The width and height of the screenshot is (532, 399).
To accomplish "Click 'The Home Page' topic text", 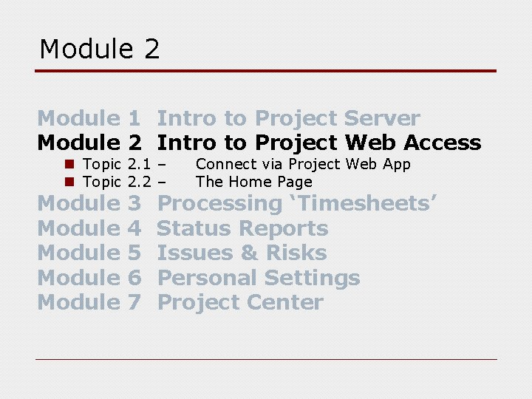I will (x=254, y=183).
